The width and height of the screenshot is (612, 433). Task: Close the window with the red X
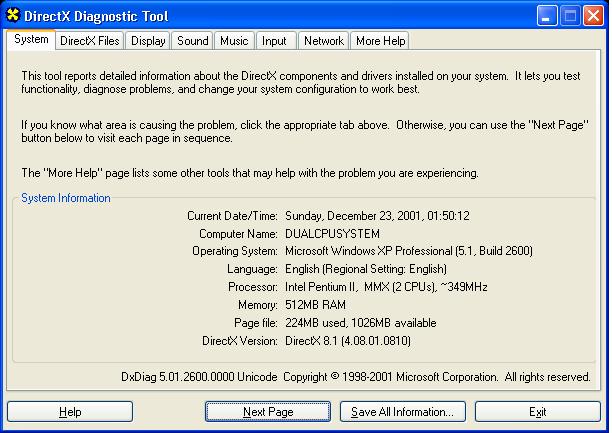[x=592, y=16]
